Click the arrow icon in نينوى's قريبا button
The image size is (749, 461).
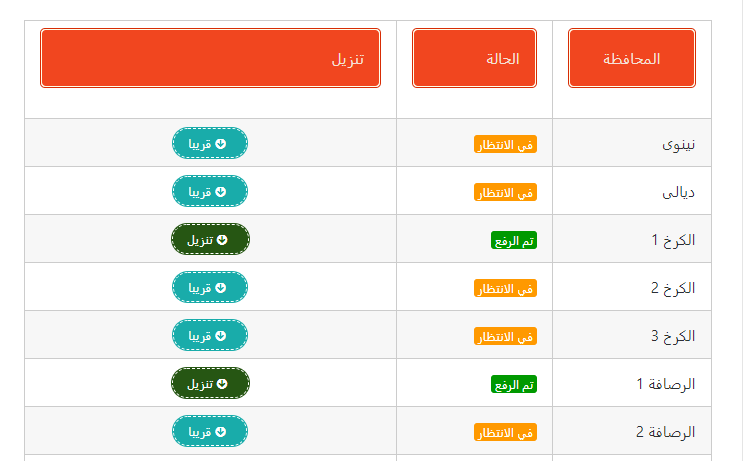pos(220,144)
